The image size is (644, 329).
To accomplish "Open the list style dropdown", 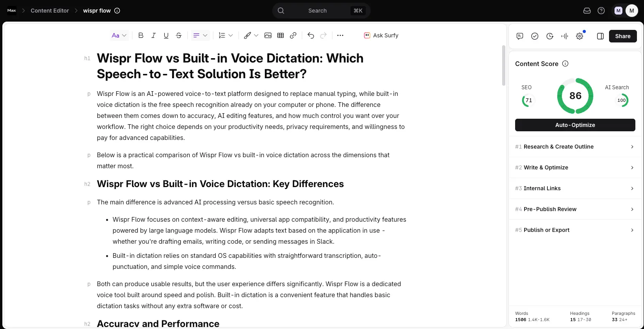I will tap(226, 35).
